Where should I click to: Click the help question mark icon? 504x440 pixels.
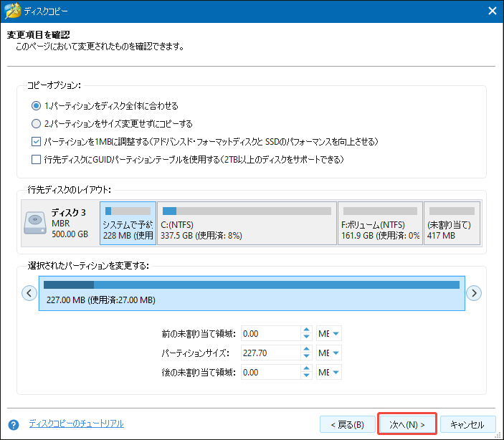pyautogui.click(x=14, y=425)
